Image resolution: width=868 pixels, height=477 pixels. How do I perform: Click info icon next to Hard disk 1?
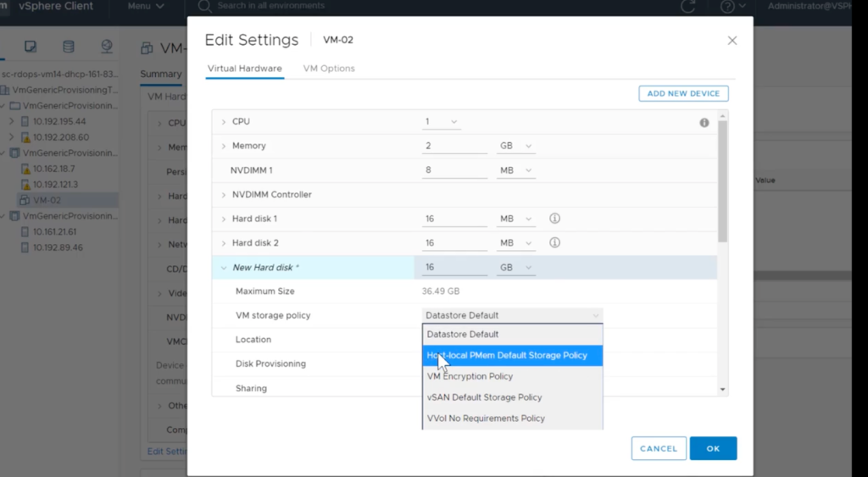coord(555,219)
